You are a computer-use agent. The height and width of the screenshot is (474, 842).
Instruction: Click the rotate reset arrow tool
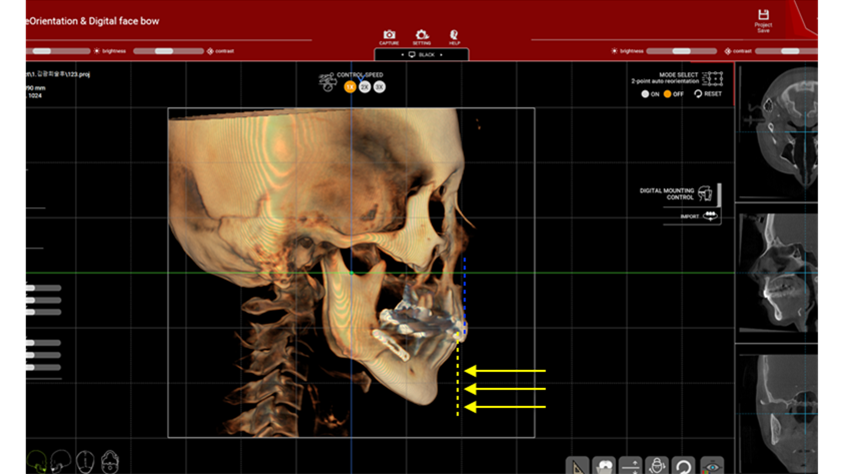pos(685,465)
